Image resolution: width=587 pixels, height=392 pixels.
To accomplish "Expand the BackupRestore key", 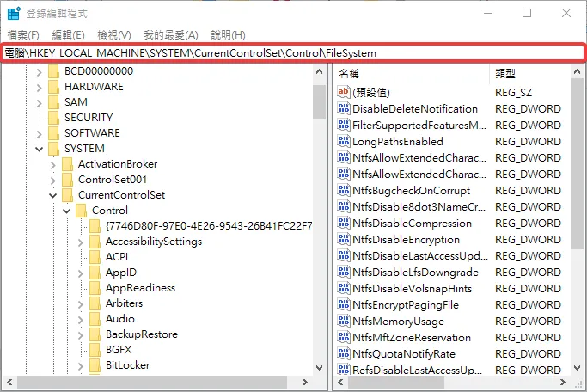I will coord(81,334).
